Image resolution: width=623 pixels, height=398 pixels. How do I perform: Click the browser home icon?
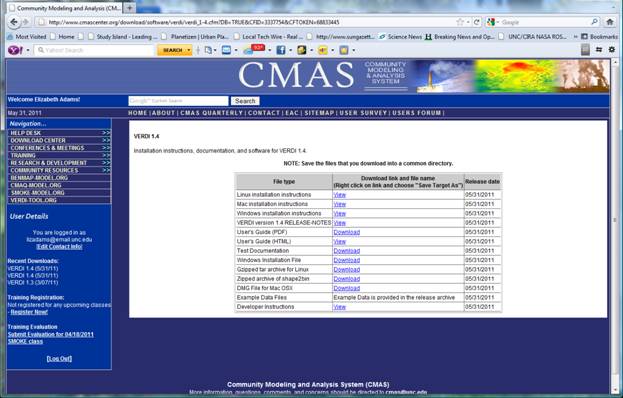[x=610, y=22]
